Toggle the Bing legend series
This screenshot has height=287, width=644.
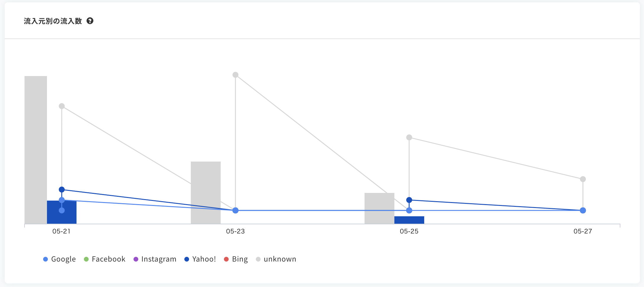tap(236, 259)
